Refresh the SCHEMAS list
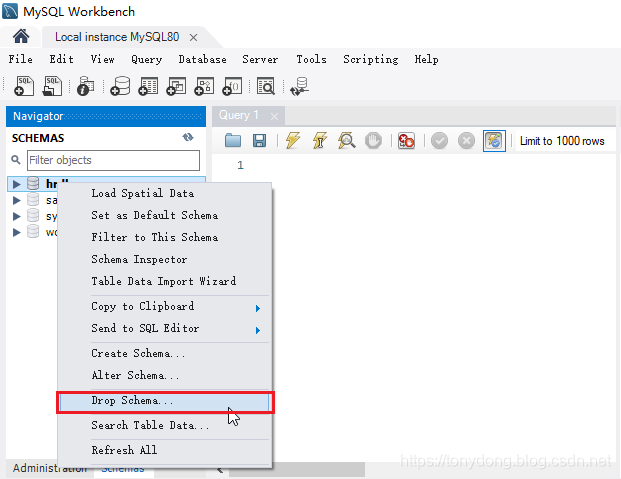The height and width of the screenshot is (479, 621). pos(188,137)
